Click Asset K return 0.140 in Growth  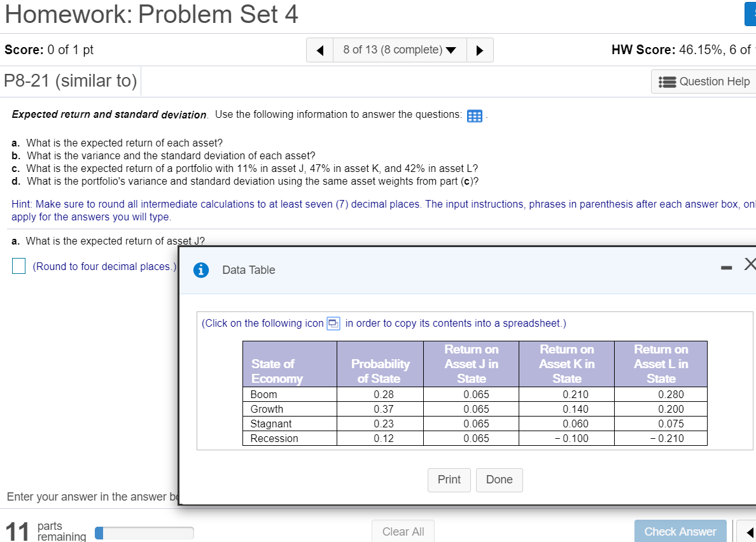click(575, 409)
